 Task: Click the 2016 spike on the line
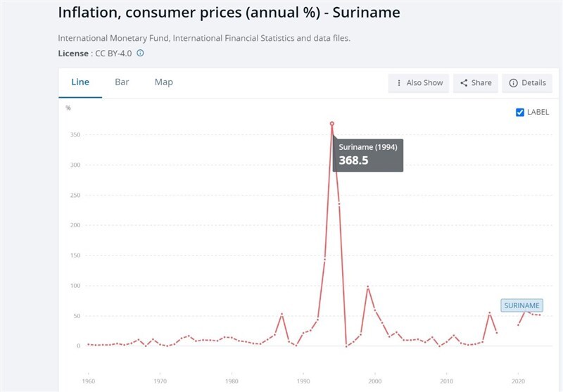(x=489, y=313)
